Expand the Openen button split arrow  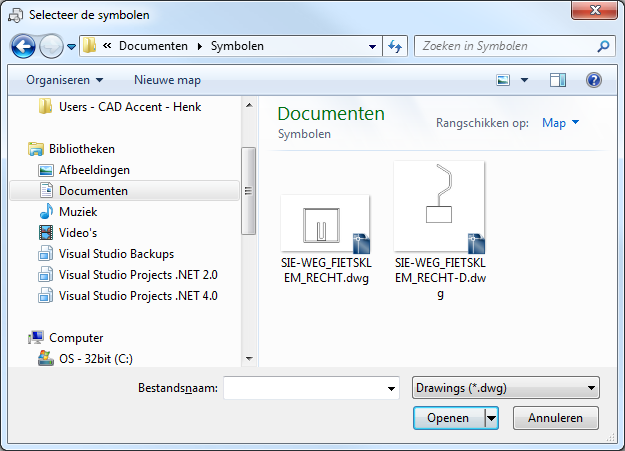[x=491, y=418]
